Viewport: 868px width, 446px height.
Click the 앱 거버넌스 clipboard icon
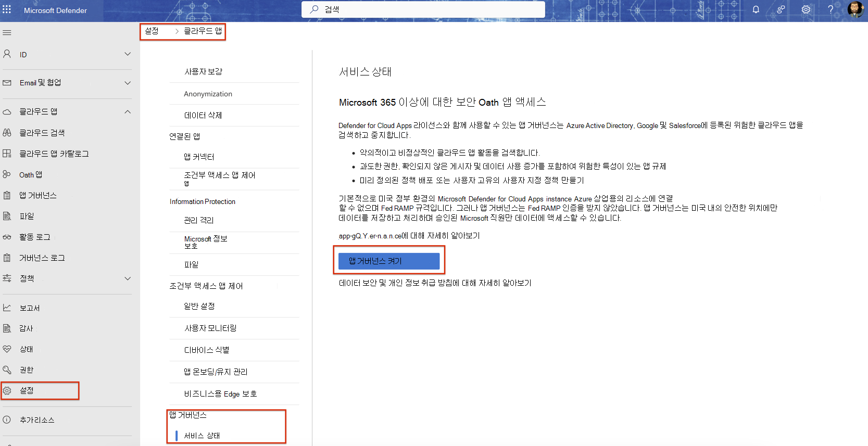point(7,195)
